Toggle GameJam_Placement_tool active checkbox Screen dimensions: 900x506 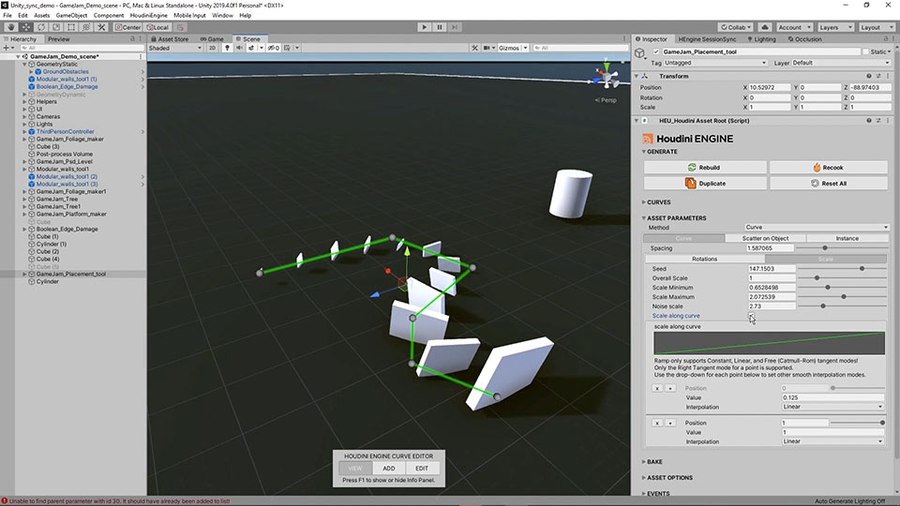(656, 52)
